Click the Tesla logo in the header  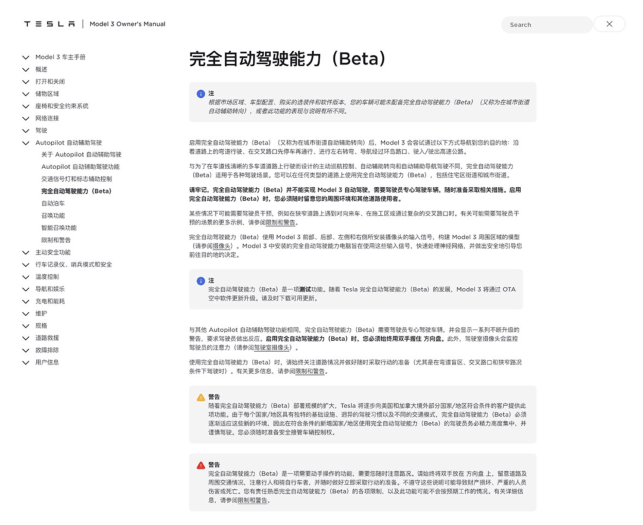pos(49,24)
